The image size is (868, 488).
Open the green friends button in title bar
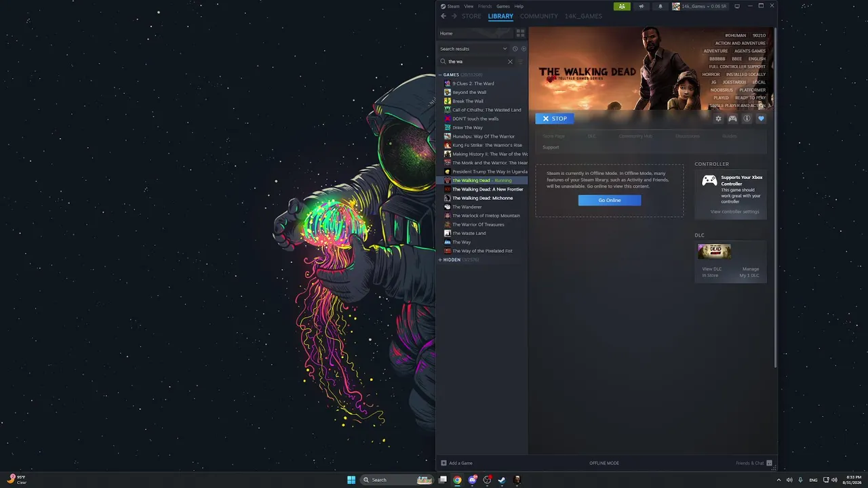coord(622,6)
